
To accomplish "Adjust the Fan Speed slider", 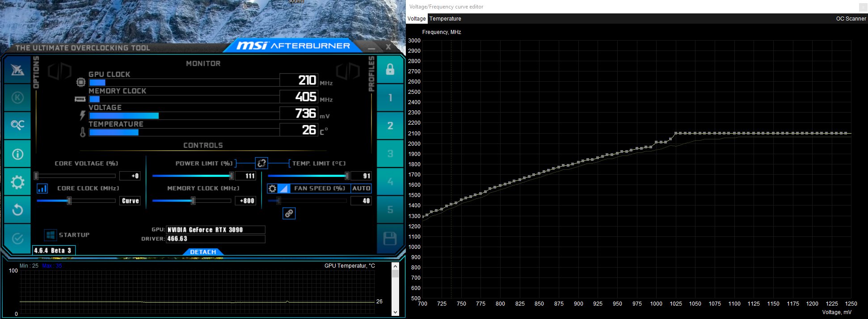I will coord(308,201).
